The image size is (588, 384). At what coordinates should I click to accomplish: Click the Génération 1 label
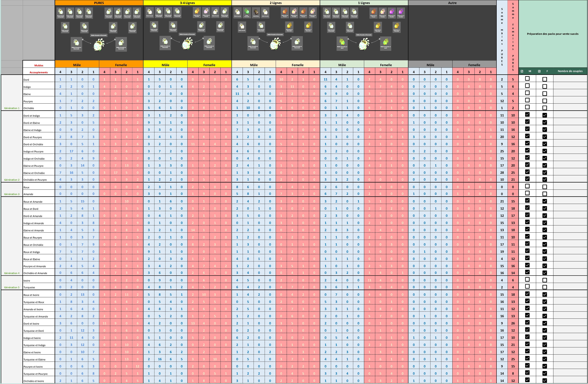pyautogui.click(x=12, y=108)
